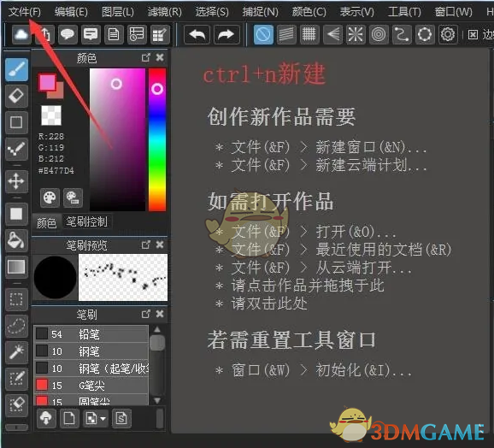Open the 编辑(E) menu
This screenshot has height=448, width=494.
[71, 12]
